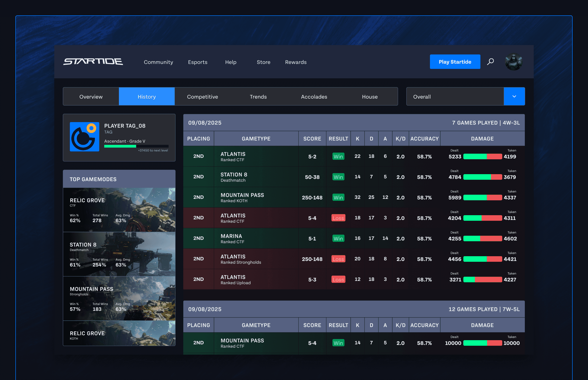The width and height of the screenshot is (588, 380).
Task: Go to the Overview tab
Action: click(x=91, y=96)
